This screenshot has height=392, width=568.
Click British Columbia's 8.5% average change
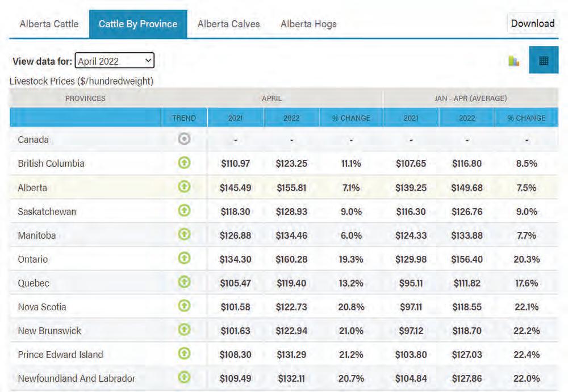pos(527,163)
